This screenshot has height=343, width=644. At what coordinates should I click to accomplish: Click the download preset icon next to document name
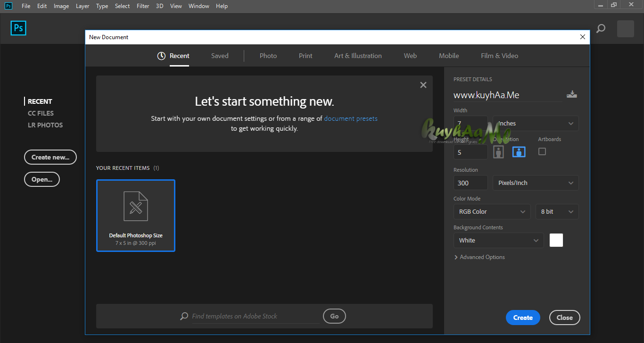[x=572, y=94]
